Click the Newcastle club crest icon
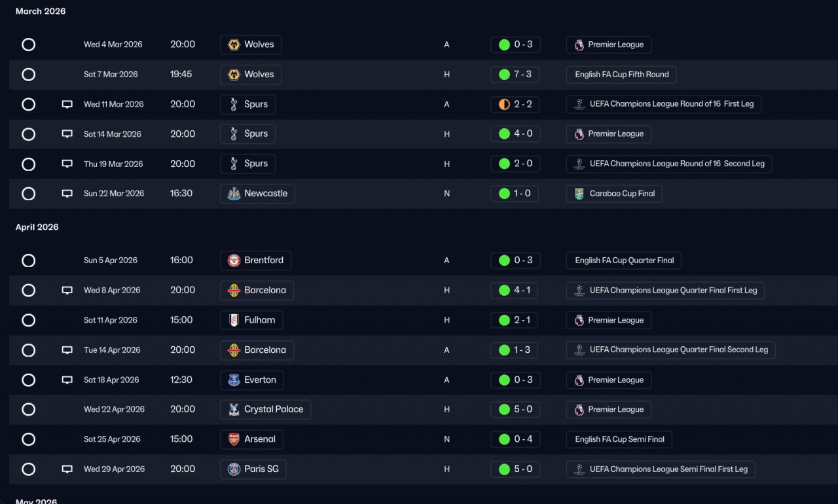 (x=234, y=194)
